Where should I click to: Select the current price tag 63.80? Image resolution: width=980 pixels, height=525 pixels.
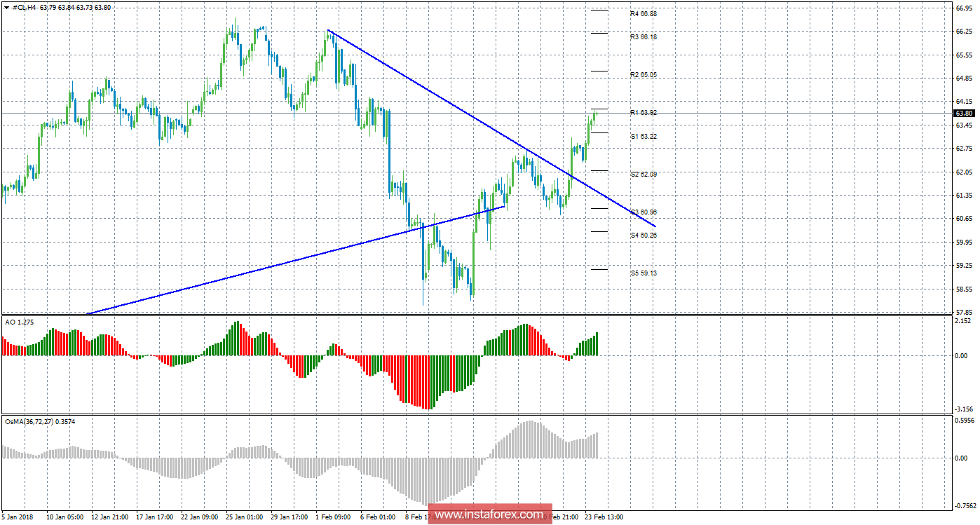coord(964,114)
